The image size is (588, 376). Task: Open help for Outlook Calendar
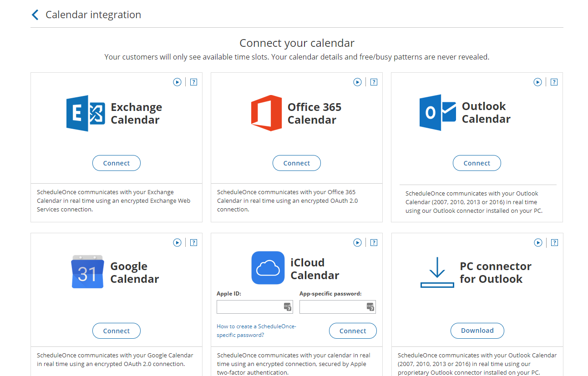pyautogui.click(x=554, y=82)
